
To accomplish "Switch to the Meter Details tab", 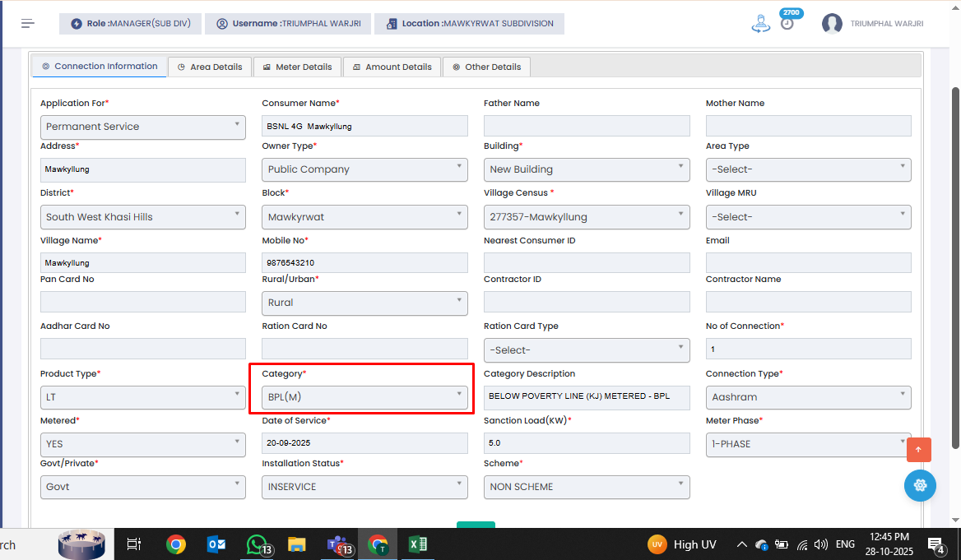I will [x=297, y=67].
